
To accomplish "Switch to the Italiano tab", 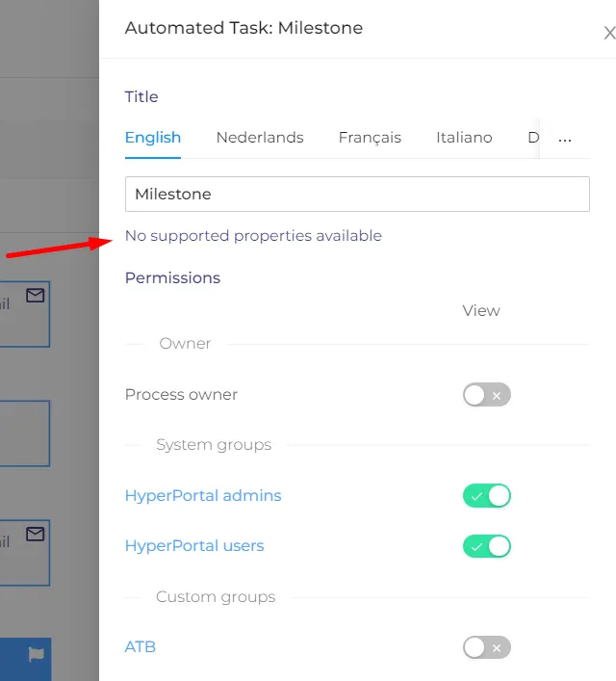I will click(464, 138).
